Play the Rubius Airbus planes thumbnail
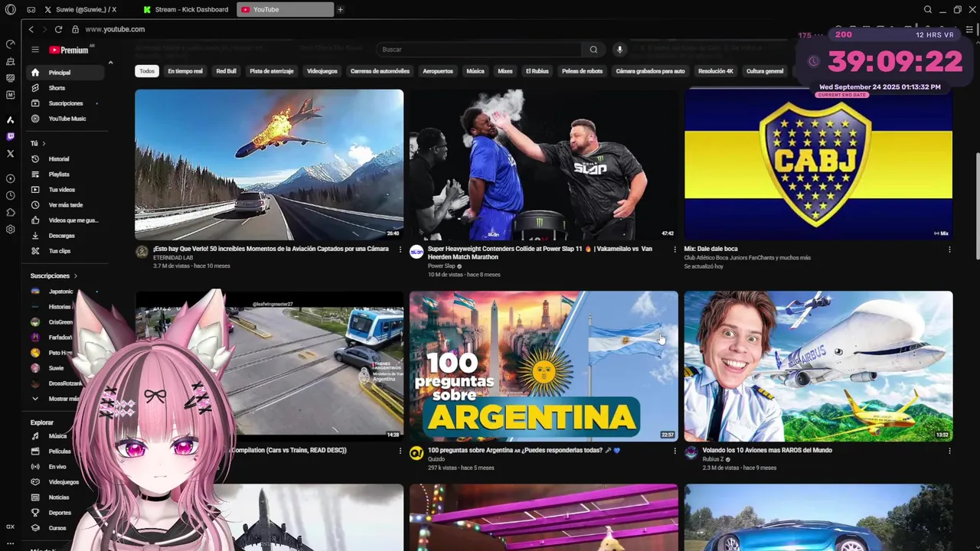This screenshot has width=980, height=551. [x=818, y=366]
